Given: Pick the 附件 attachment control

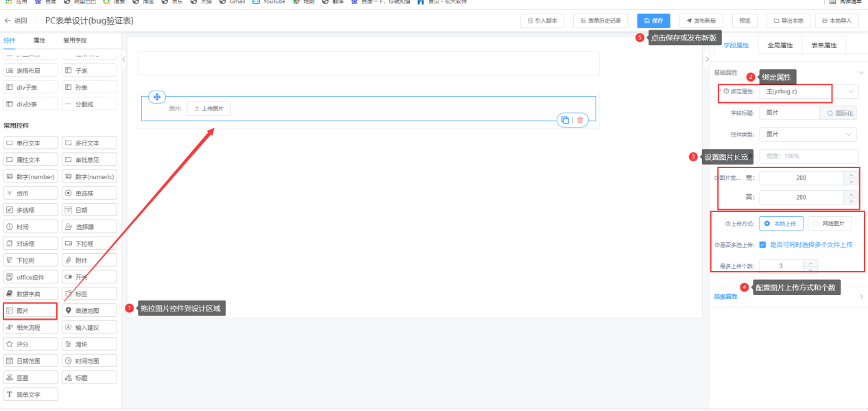Looking at the screenshot, I should click(x=89, y=260).
